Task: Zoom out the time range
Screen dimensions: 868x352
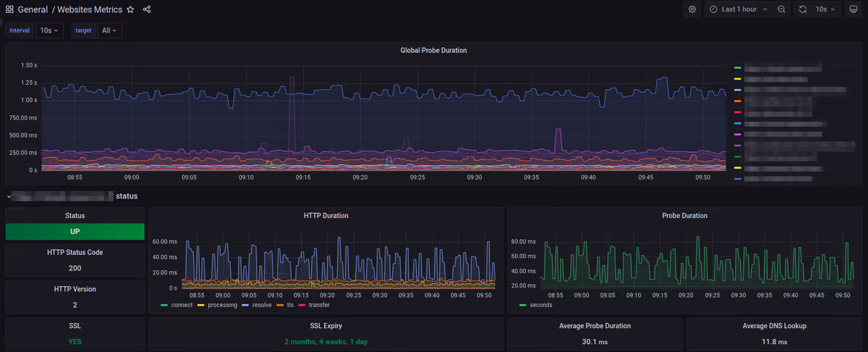Action: (x=782, y=9)
